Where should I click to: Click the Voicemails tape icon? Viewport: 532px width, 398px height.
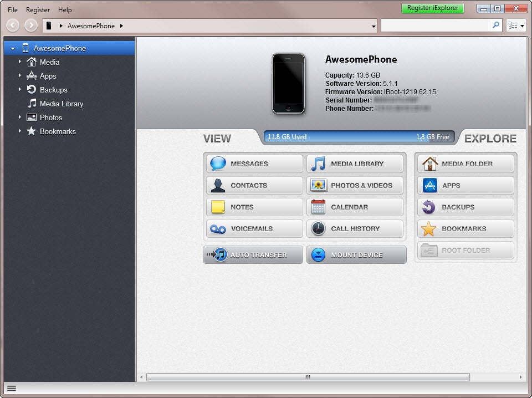click(x=218, y=228)
